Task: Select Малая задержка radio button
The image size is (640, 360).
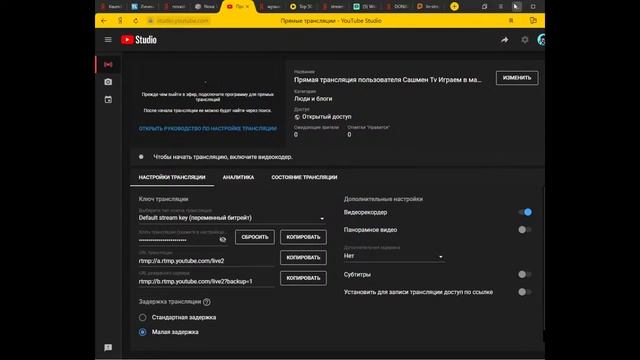Action: pyautogui.click(x=142, y=332)
